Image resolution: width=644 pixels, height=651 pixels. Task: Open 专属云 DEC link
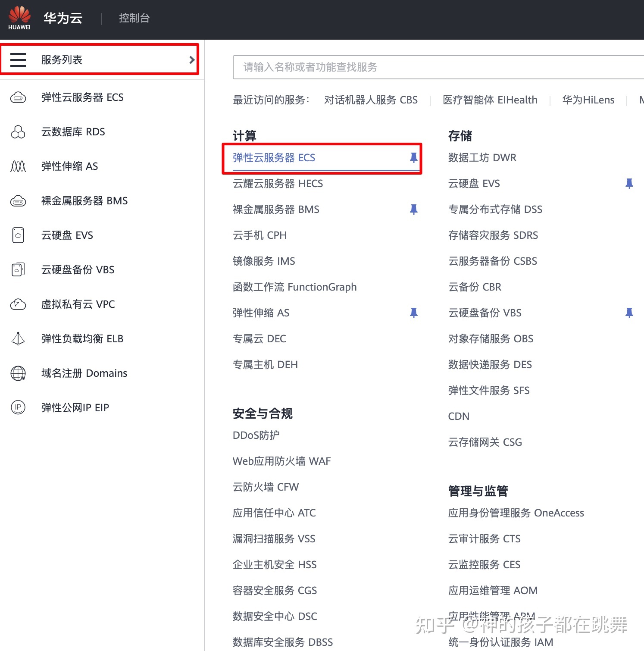[x=259, y=339]
